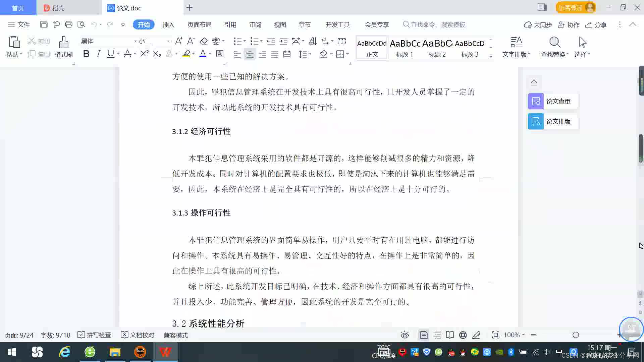Center align the paragraph
This screenshot has height=362, width=644.
click(250, 54)
